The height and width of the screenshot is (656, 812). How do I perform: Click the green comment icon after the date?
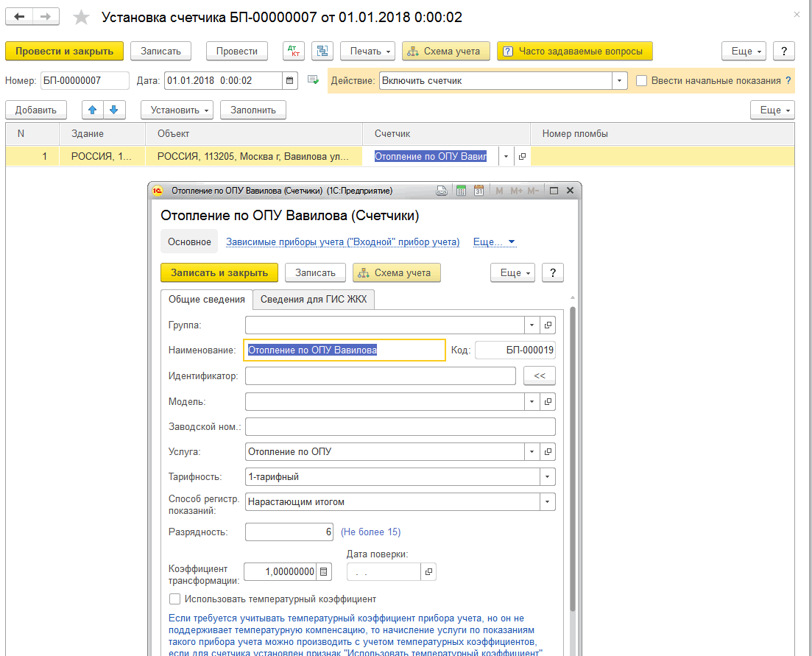tap(313, 80)
